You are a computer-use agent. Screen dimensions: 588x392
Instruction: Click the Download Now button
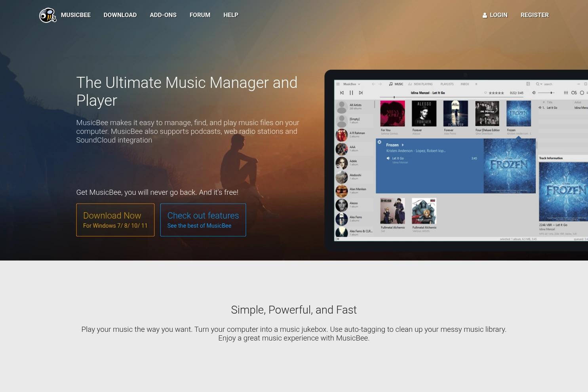click(115, 220)
